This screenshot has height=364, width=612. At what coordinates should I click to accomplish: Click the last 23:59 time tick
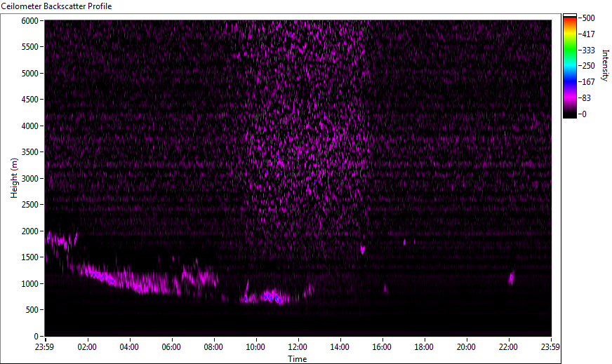tap(551, 347)
